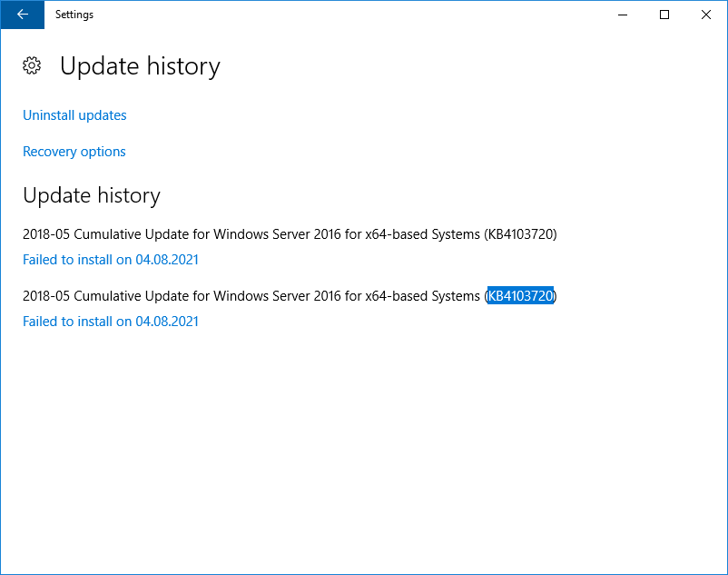Open the Recovery options link
Viewport: 728px width, 575px height.
tap(74, 152)
